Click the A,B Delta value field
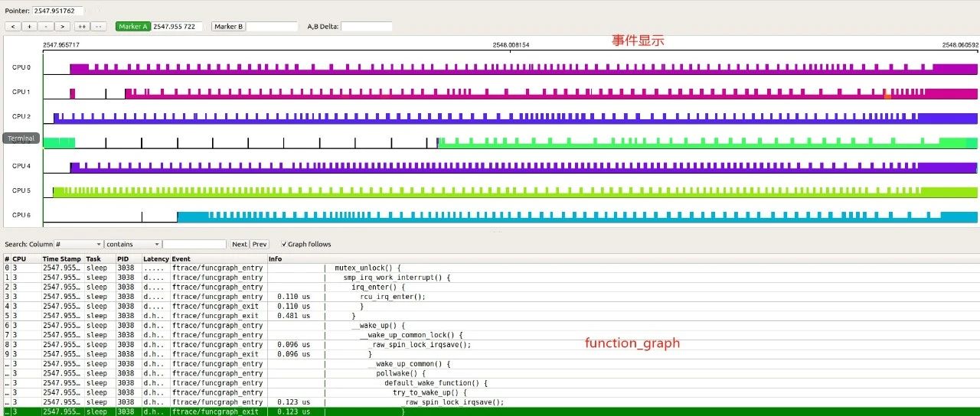 pyautogui.click(x=366, y=26)
